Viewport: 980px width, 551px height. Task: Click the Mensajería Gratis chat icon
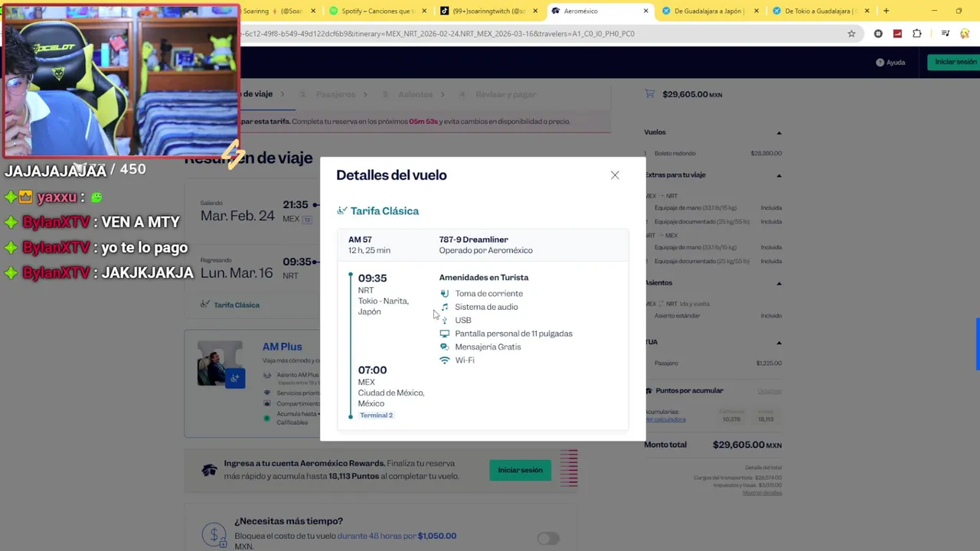coord(444,347)
